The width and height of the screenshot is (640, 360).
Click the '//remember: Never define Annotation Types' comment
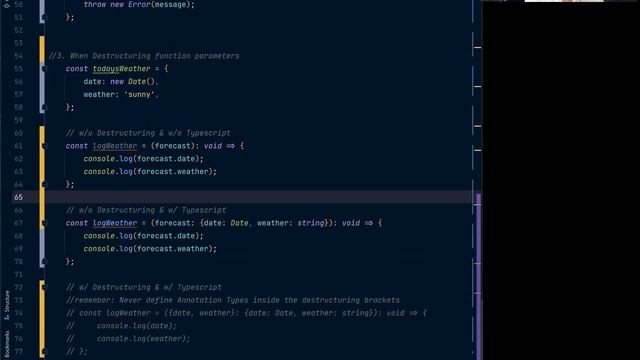point(233,300)
